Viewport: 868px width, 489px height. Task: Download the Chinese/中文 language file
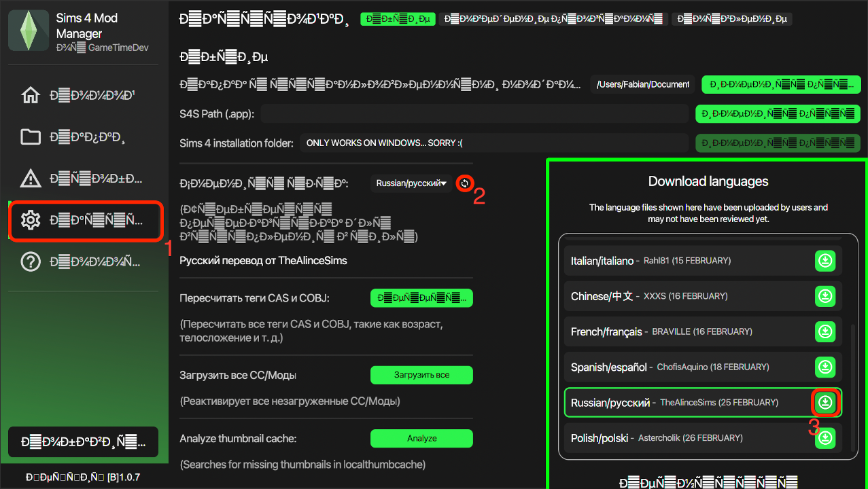pyautogui.click(x=824, y=295)
